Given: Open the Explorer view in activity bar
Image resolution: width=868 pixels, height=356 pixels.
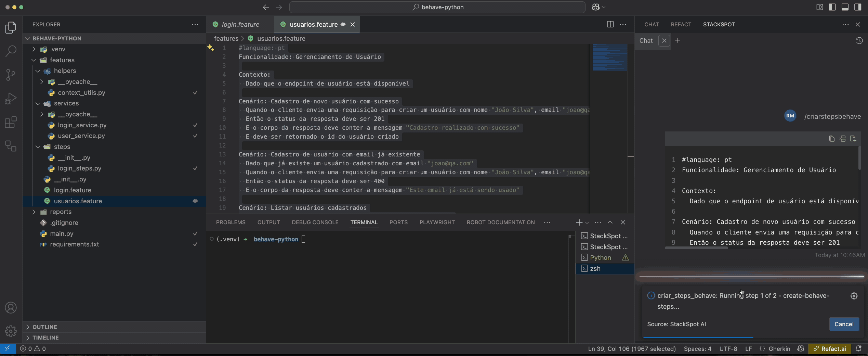Looking at the screenshot, I should pos(11,27).
